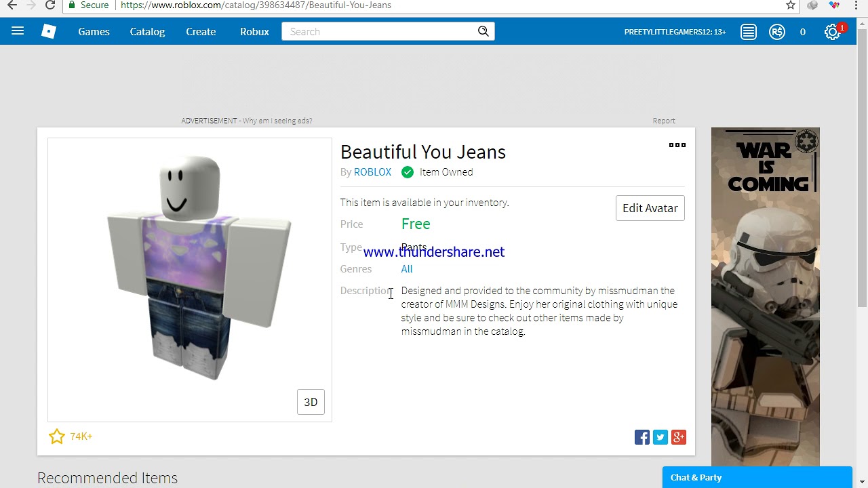Share item on Google Plus

point(679,437)
